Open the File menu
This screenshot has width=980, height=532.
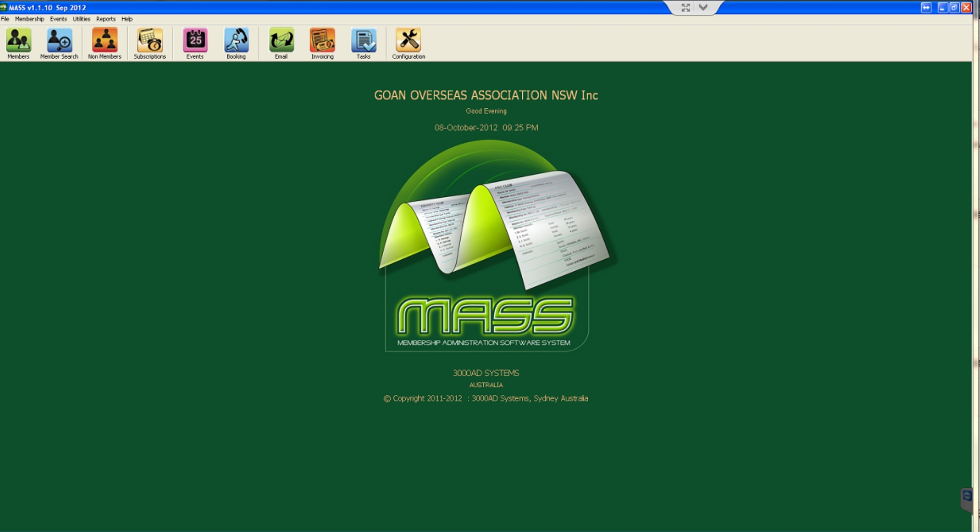[x=5, y=19]
